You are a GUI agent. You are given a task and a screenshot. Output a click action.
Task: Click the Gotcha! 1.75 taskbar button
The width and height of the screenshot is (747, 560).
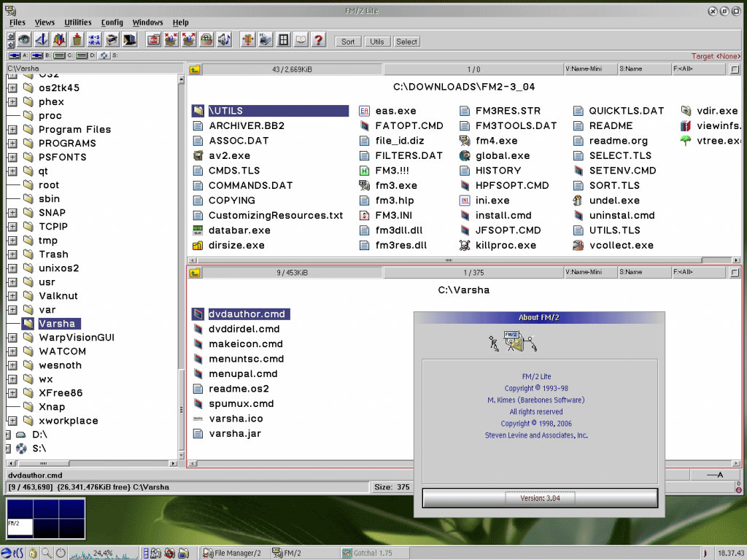374,553
